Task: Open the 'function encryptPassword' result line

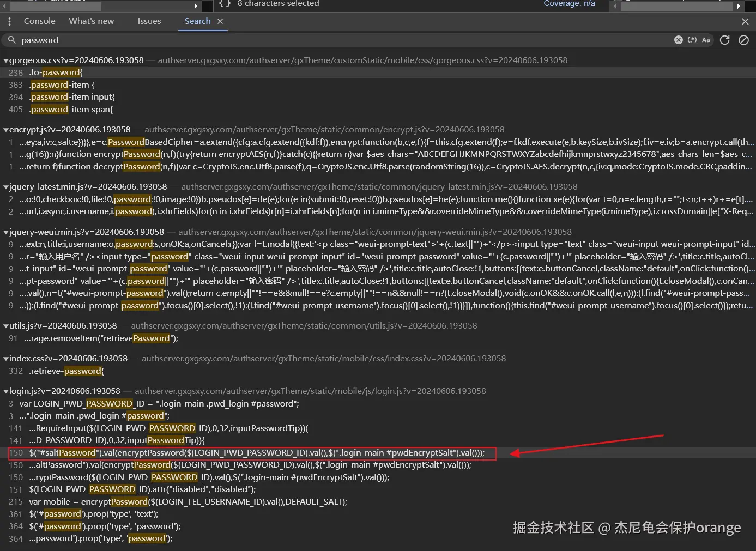Action: [x=378, y=154]
